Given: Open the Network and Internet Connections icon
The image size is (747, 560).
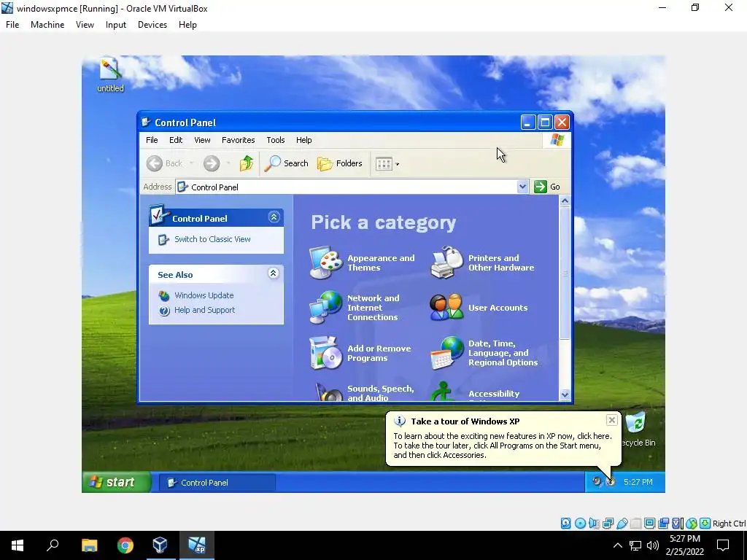Looking at the screenshot, I should (326, 307).
